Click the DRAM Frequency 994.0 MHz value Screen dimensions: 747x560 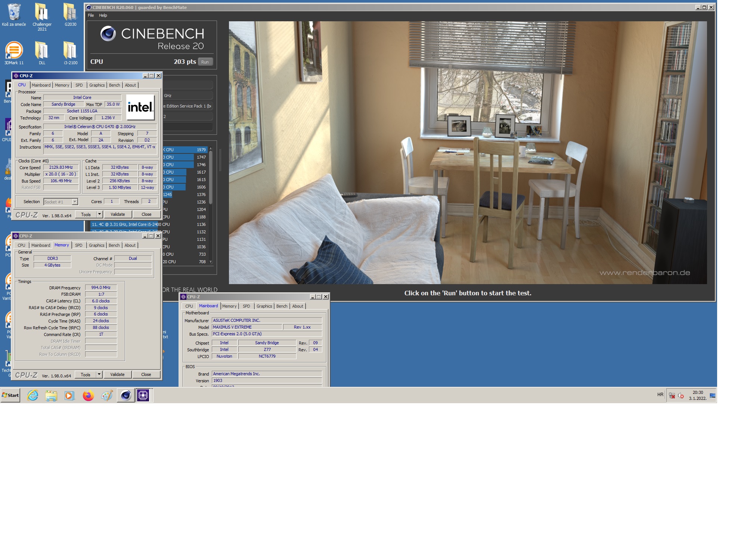point(101,287)
